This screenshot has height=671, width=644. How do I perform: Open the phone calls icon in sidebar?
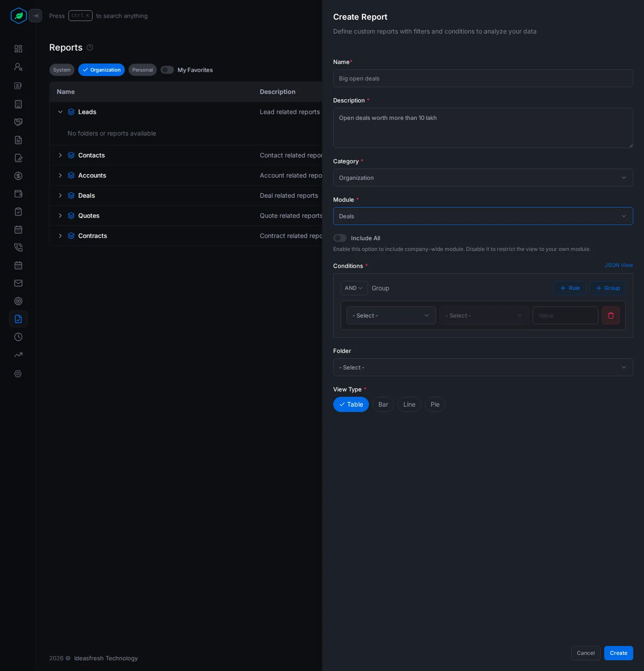18,247
